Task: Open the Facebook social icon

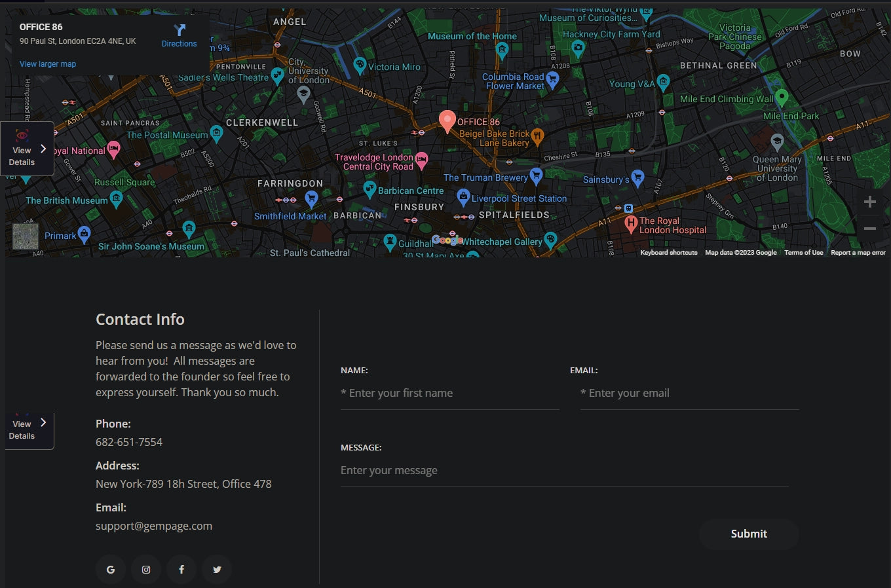Action: tap(181, 570)
